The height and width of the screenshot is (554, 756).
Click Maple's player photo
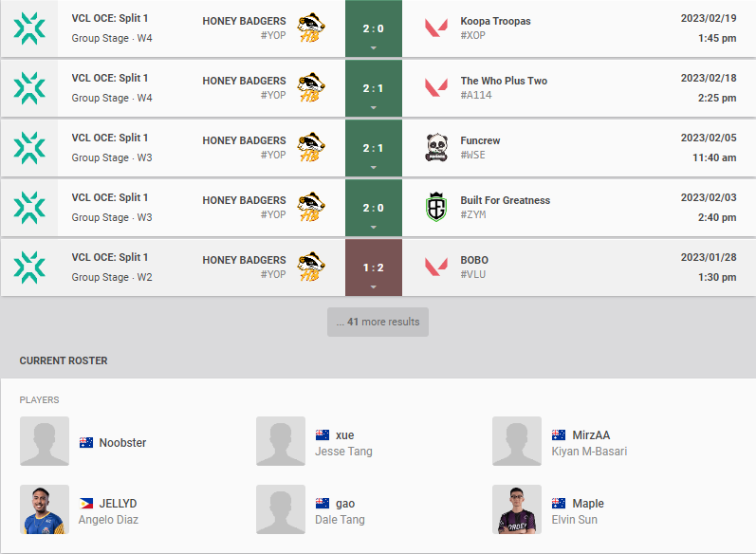click(517, 509)
